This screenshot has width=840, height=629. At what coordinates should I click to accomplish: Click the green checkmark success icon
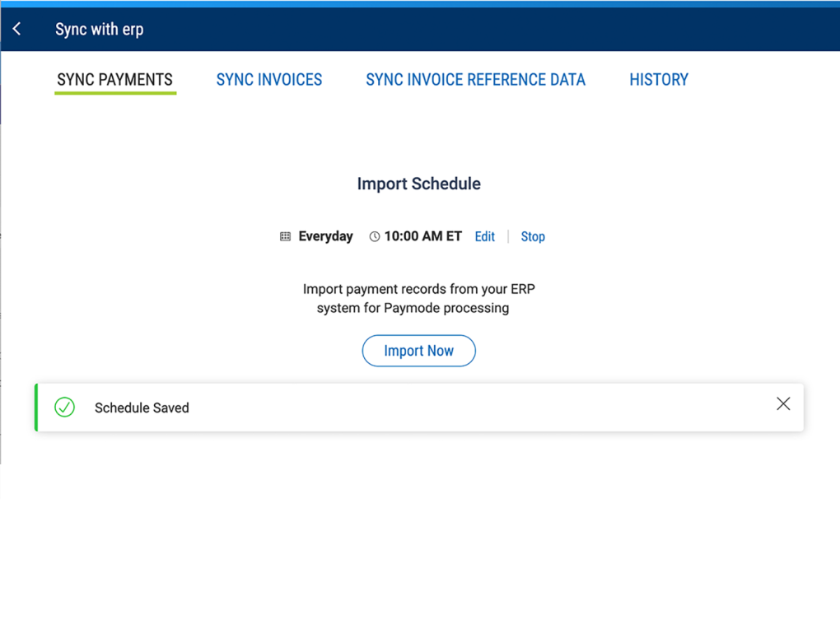pyautogui.click(x=64, y=407)
